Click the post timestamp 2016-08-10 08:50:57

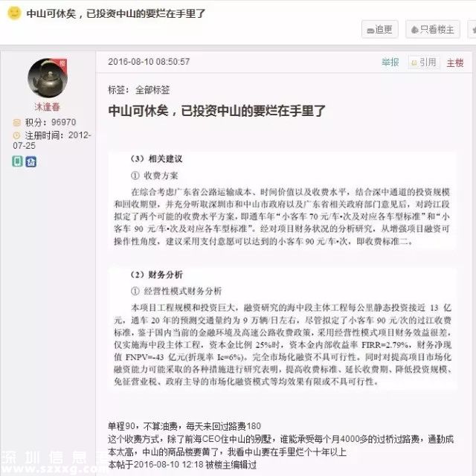[149, 62]
